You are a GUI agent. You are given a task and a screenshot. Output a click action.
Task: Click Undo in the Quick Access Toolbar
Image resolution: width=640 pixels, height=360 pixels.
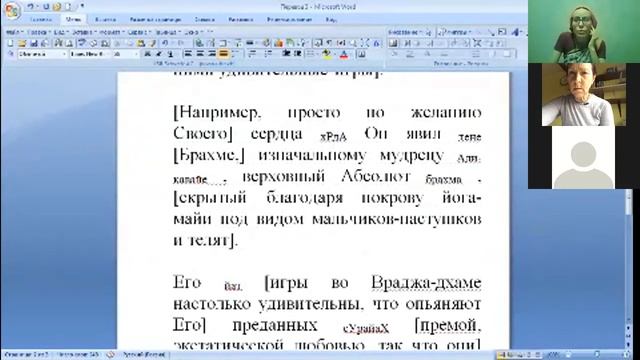click(x=31, y=7)
